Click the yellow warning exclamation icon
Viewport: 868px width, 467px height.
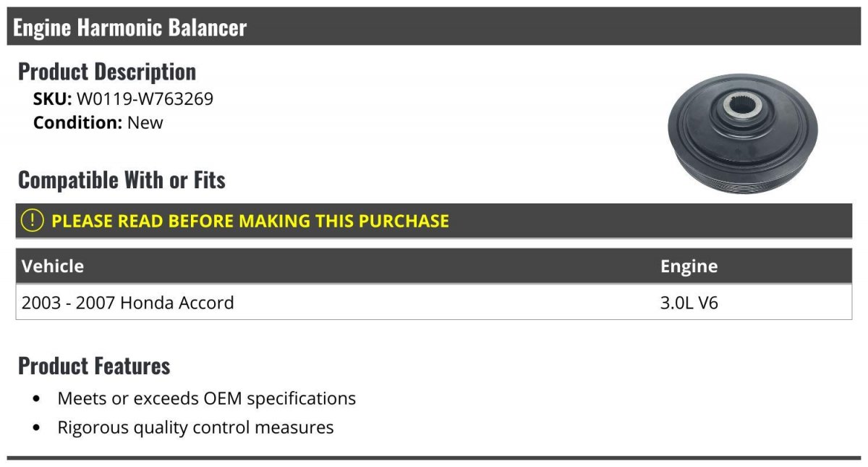33,221
